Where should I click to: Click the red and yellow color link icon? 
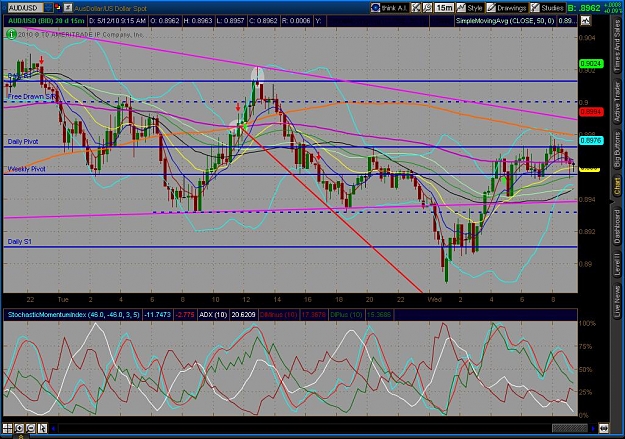tap(58, 7)
